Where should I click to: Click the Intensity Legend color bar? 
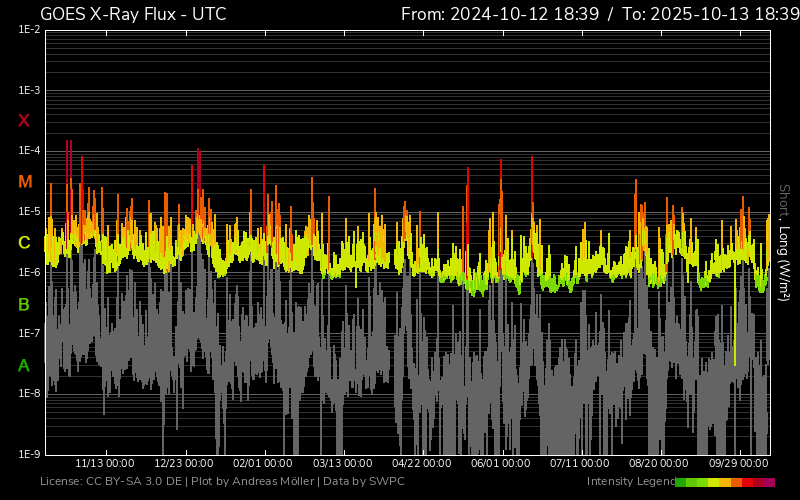(x=724, y=482)
